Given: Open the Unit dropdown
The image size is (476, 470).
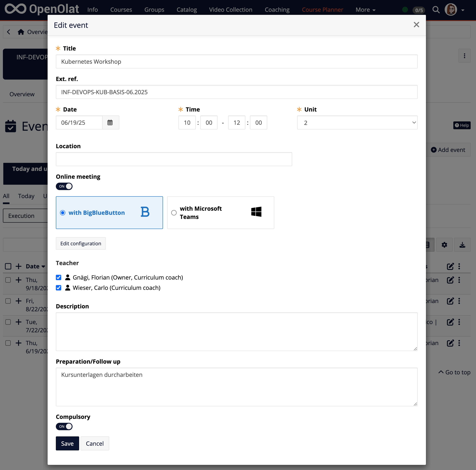Looking at the screenshot, I should tap(357, 122).
